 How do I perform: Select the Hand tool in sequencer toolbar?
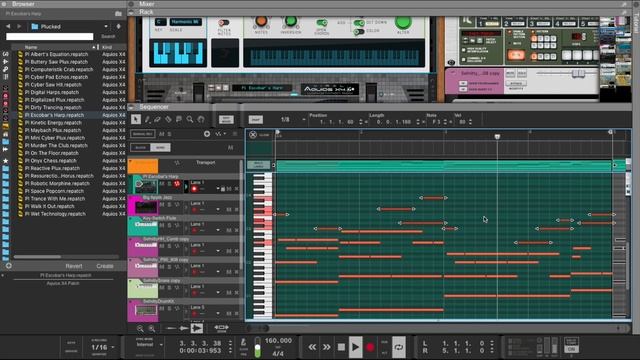(x=201, y=120)
